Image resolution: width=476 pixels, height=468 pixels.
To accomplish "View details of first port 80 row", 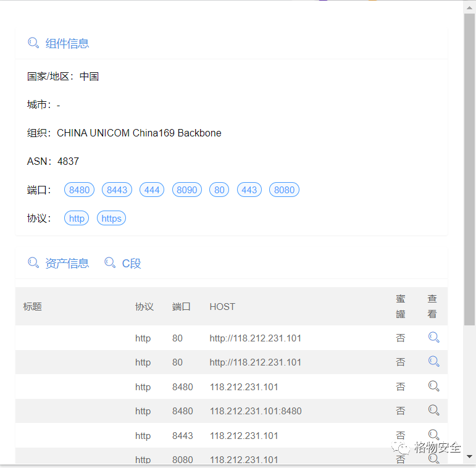I will (433, 337).
